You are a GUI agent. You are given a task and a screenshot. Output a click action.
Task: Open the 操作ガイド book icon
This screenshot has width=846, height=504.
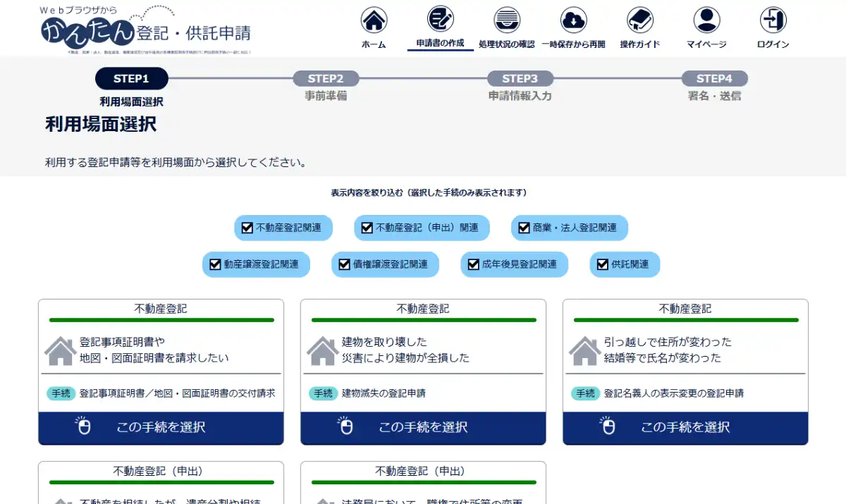[640, 20]
